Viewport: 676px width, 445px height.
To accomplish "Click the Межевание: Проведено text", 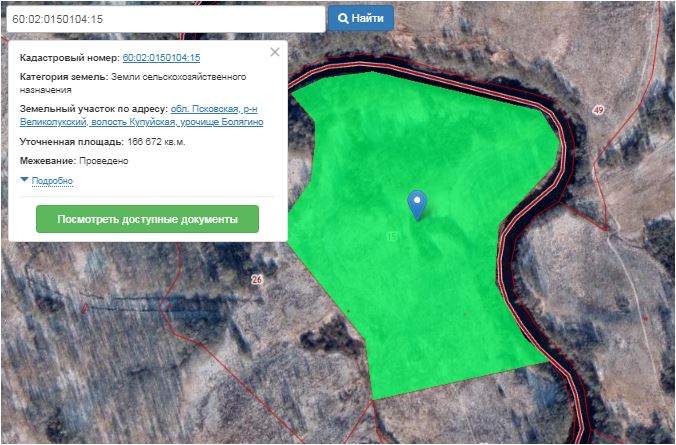I will tap(74, 161).
